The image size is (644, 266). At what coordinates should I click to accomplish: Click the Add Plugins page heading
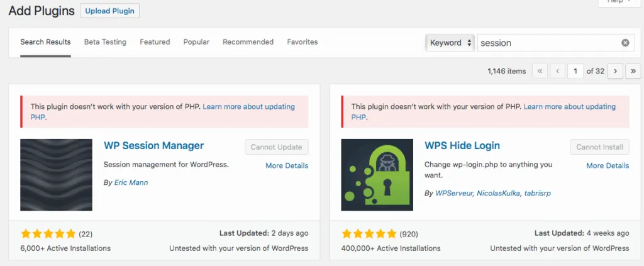pos(42,11)
